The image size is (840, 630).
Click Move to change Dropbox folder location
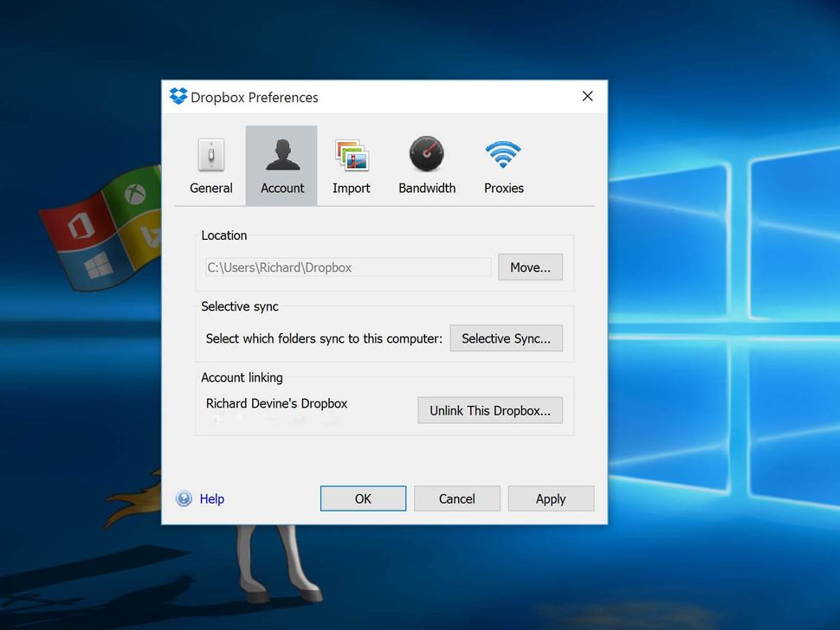[530, 267]
